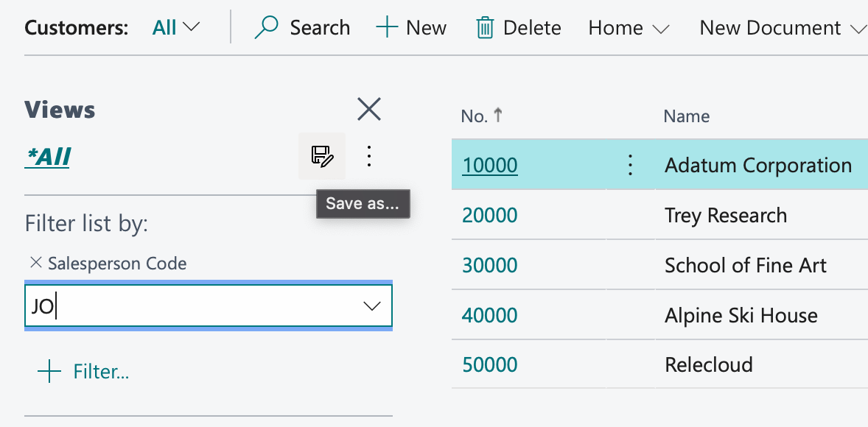Open row actions for Adatum Corporation
The width and height of the screenshot is (868, 427).
coord(630,166)
